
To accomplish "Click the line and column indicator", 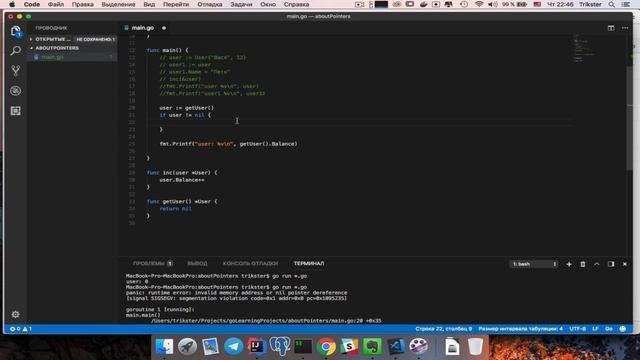I will coord(443,329).
